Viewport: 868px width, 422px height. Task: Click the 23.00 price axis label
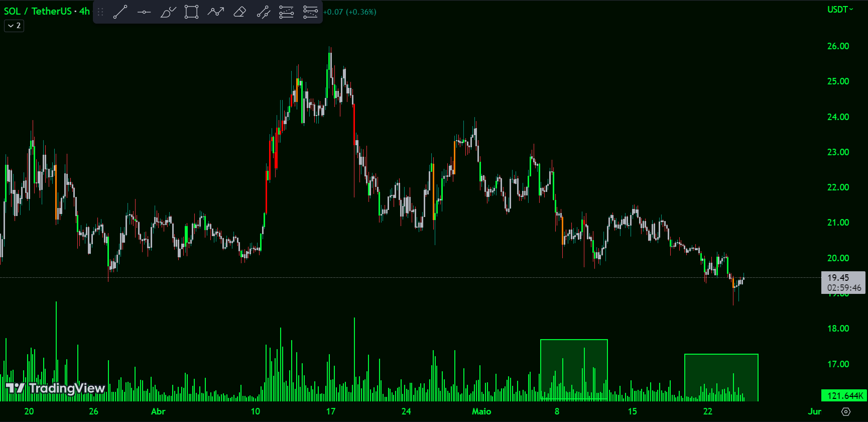(x=838, y=152)
